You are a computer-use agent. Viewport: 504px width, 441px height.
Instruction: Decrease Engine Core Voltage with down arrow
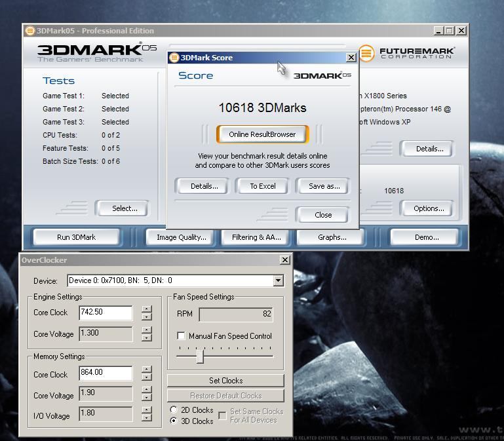click(147, 338)
